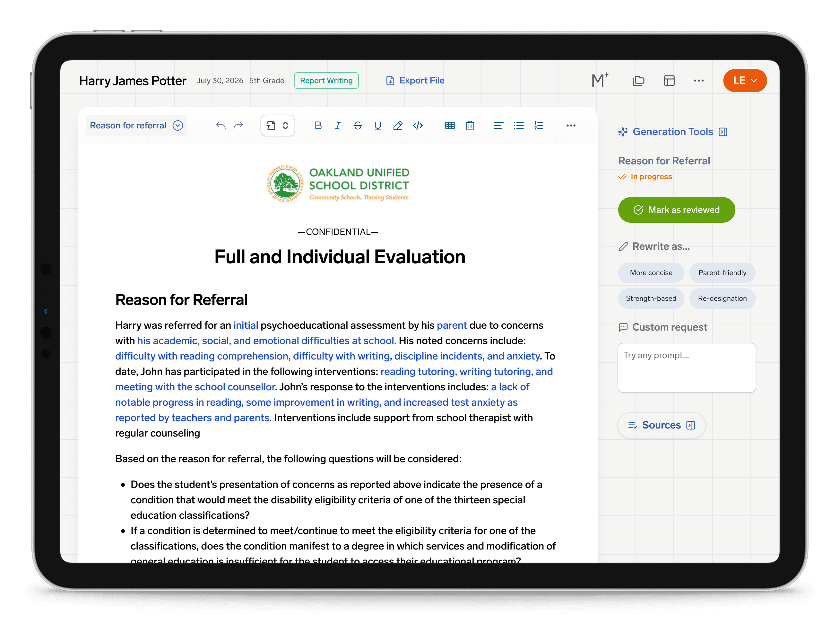Open the page style stepper dropdown

tap(278, 125)
